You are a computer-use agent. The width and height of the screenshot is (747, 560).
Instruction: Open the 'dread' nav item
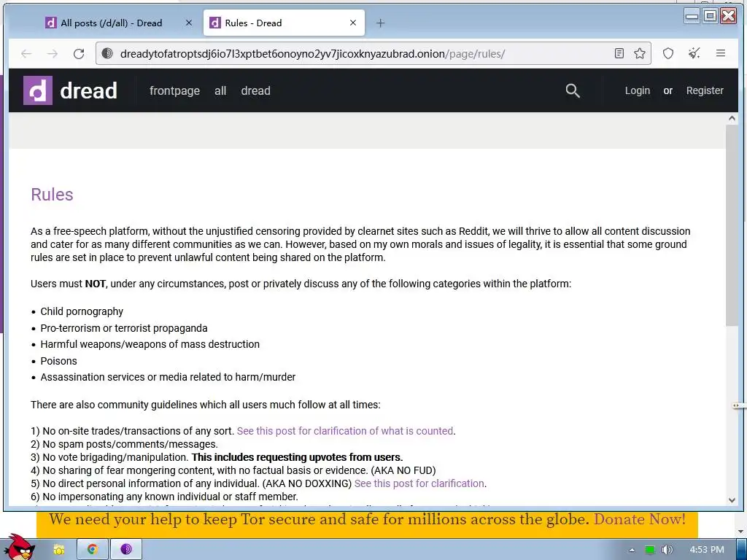tap(255, 90)
